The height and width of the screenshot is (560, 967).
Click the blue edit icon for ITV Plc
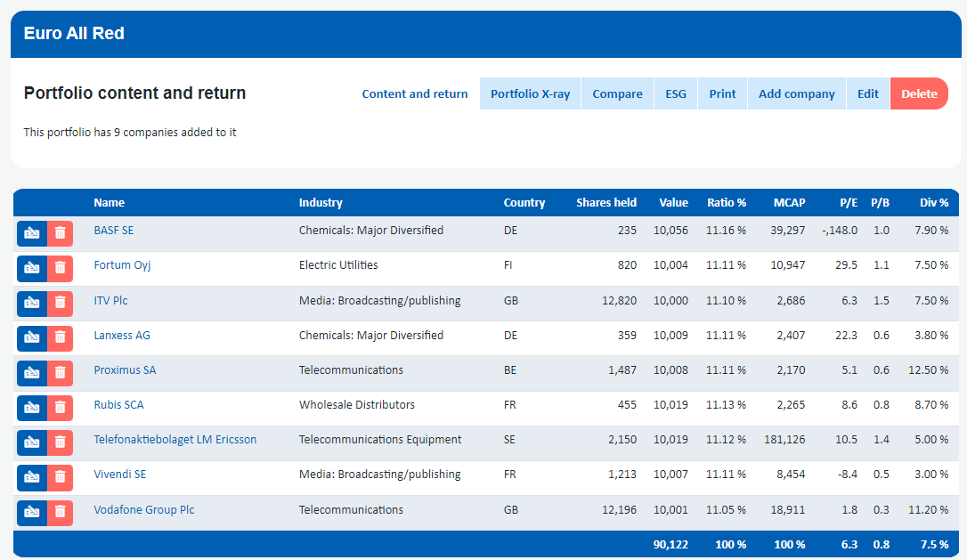pyautogui.click(x=32, y=303)
